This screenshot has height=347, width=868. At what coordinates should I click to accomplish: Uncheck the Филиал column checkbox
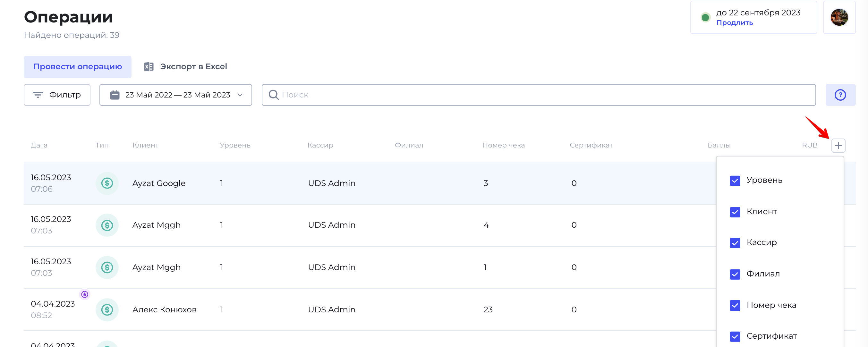pyautogui.click(x=735, y=275)
